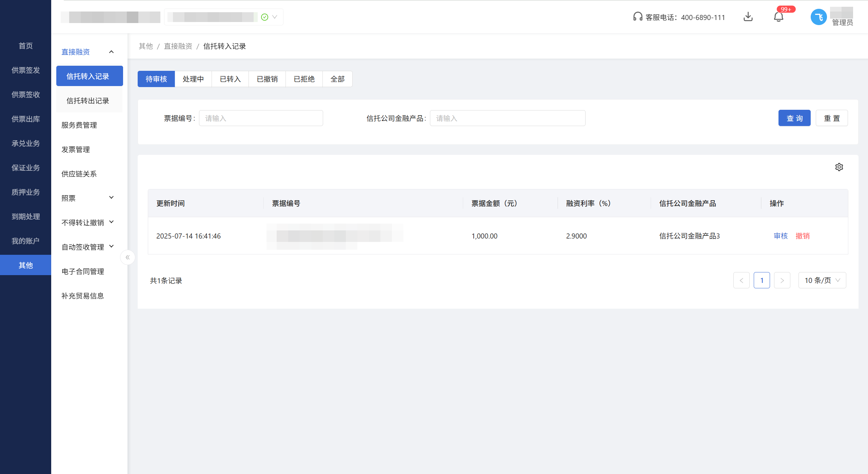Click the blue user avatar icon
The height and width of the screenshot is (474, 868).
(818, 17)
